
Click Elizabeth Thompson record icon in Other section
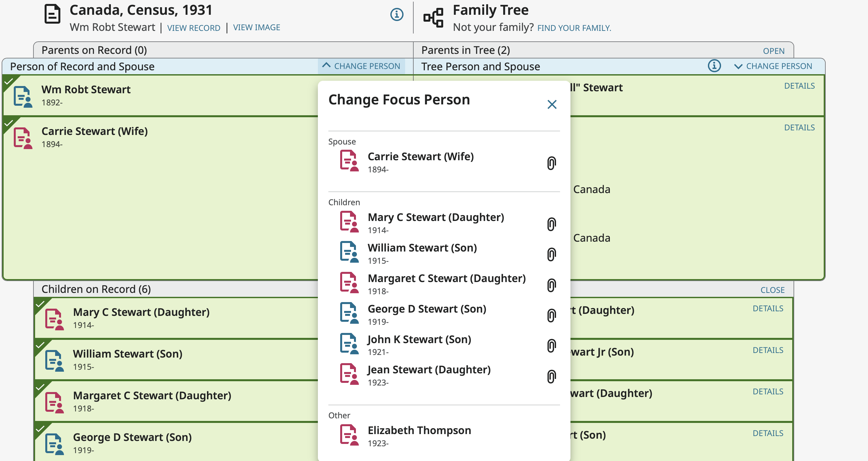[349, 435]
